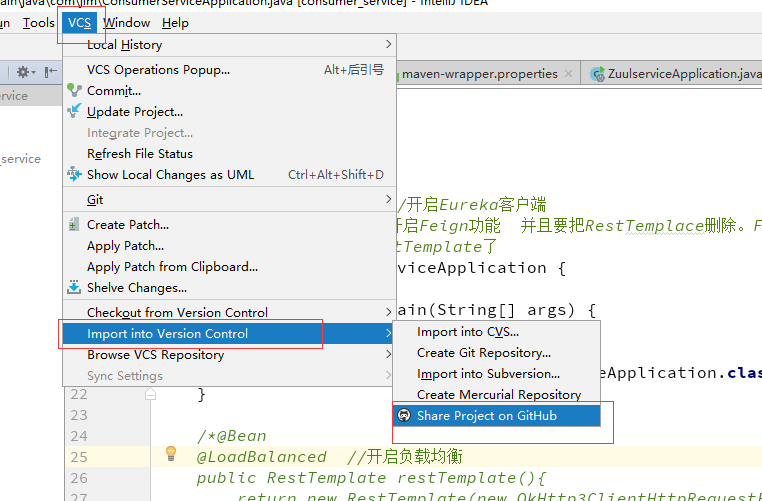Viewport: 762px width, 501px height.
Task: Open Checkout from Version Control submenu
Action: click(229, 312)
